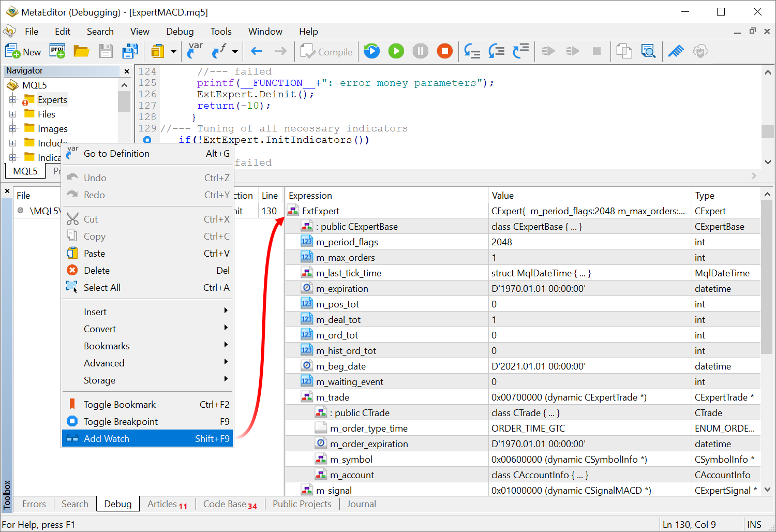Click the Compile button
Viewport: 776px width, 532px height.
(x=326, y=52)
